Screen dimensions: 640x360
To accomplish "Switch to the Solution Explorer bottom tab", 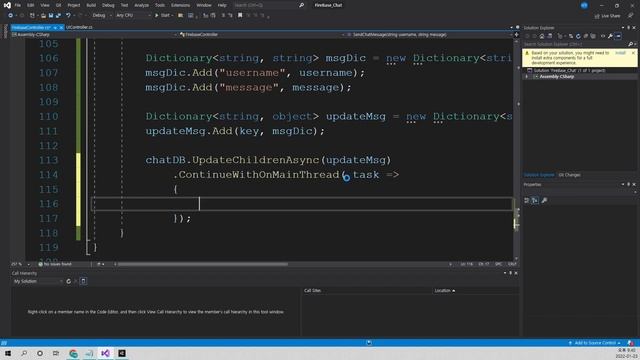I will pos(539,175).
